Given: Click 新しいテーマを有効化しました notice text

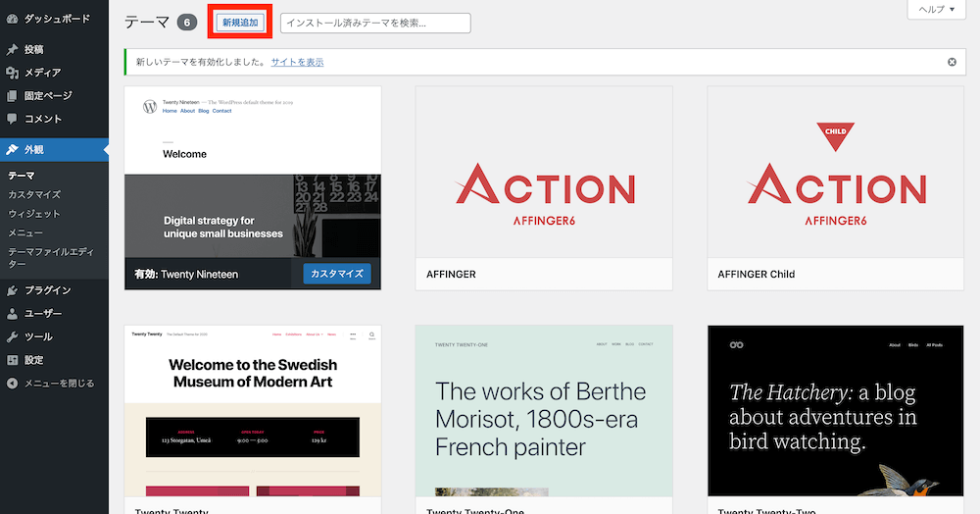Looking at the screenshot, I should click(200, 62).
